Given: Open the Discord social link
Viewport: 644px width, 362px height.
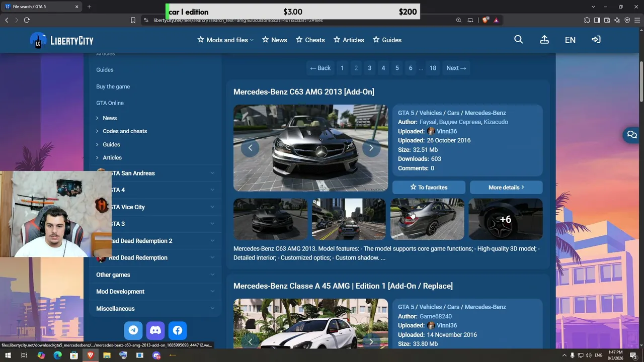Looking at the screenshot, I should (155, 330).
